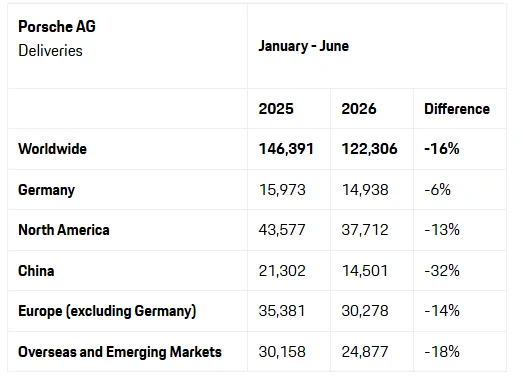
Task: Click the 2025 column header
Action: [x=276, y=109]
